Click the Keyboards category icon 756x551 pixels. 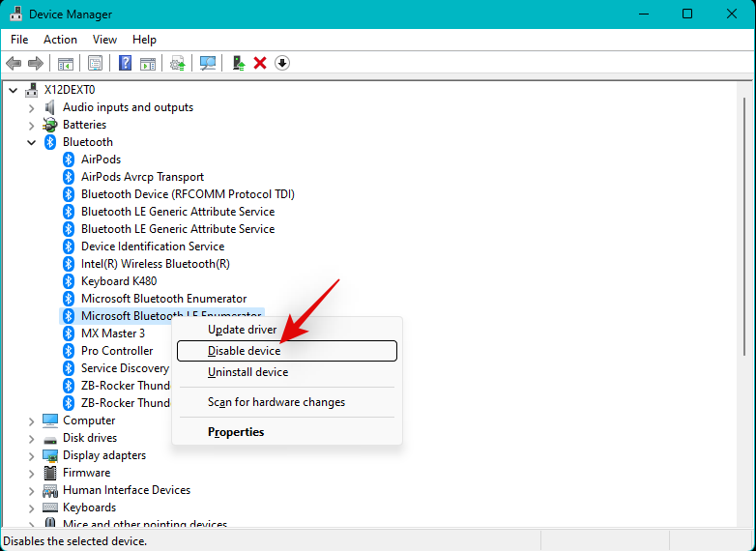tap(50, 507)
